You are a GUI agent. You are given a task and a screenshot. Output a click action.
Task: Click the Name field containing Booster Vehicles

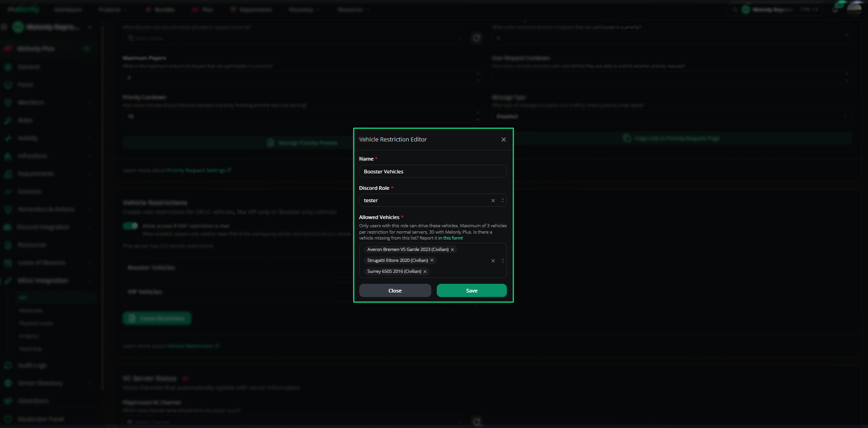tap(433, 172)
